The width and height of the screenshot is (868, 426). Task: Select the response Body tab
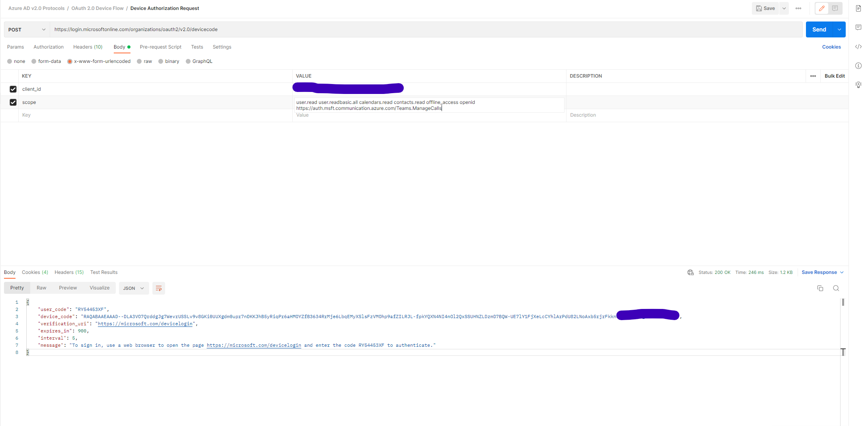point(10,272)
